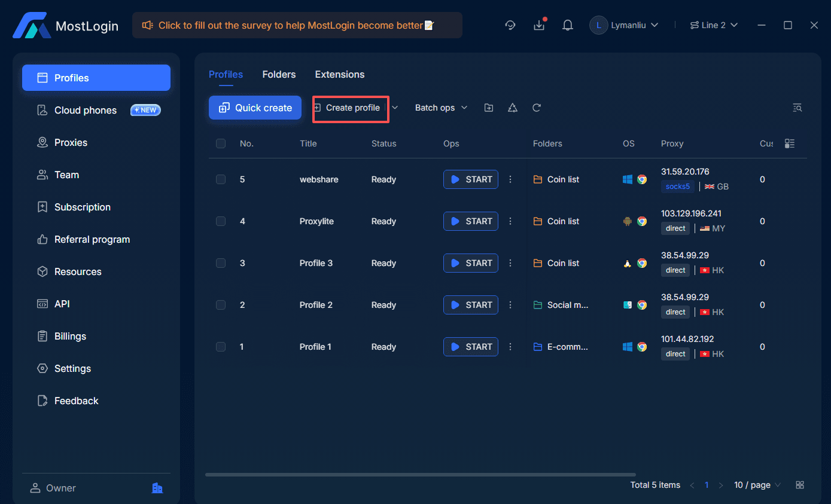Click the customer support headset icon
This screenshot has height=504, width=831.
[510, 25]
